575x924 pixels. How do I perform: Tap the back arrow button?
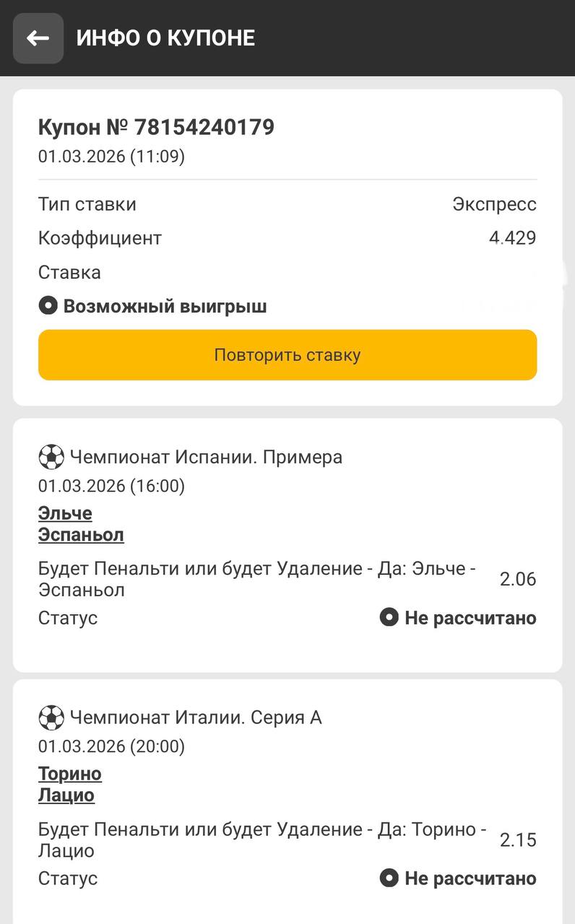pyautogui.click(x=38, y=38)
